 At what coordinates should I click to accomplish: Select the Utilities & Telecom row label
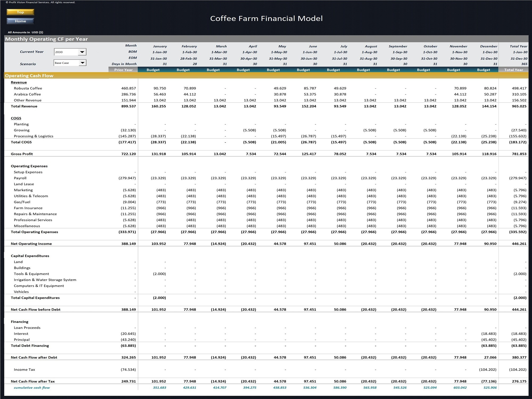pos(31,196)
